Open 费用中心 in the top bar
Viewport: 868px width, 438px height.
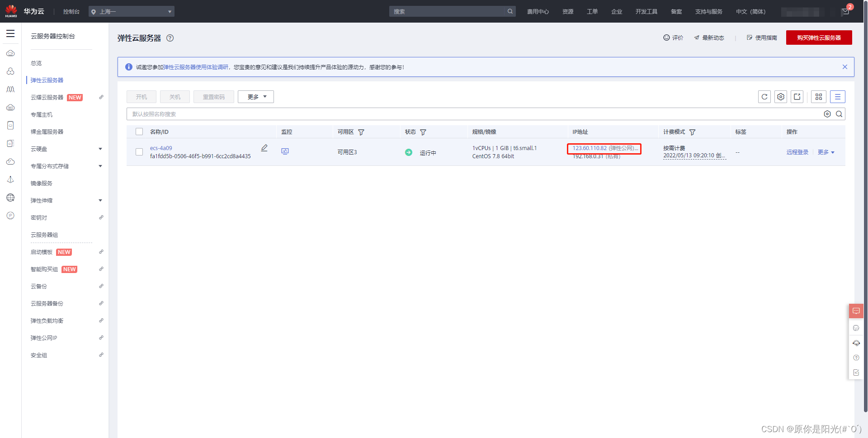(538, 12)
